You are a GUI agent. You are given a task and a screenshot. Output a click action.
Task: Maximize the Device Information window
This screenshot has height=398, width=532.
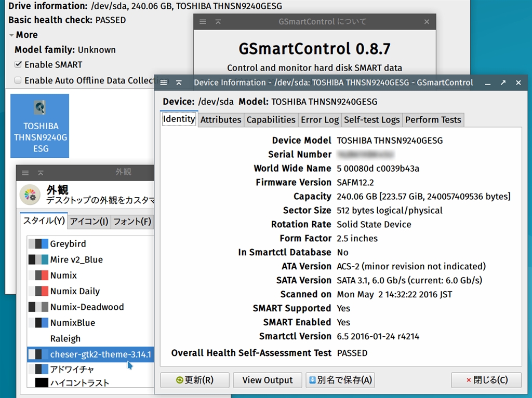pos(503,83)
